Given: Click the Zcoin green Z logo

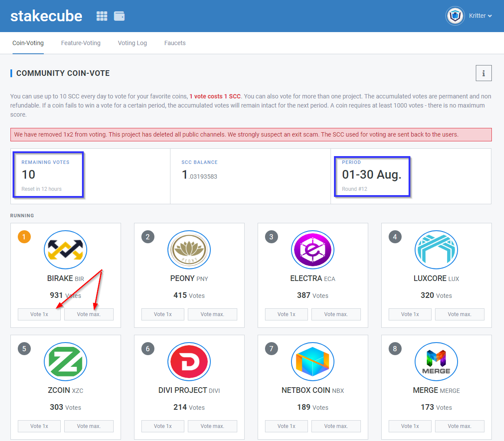Looking at the screenshot, I should (65, 362).
